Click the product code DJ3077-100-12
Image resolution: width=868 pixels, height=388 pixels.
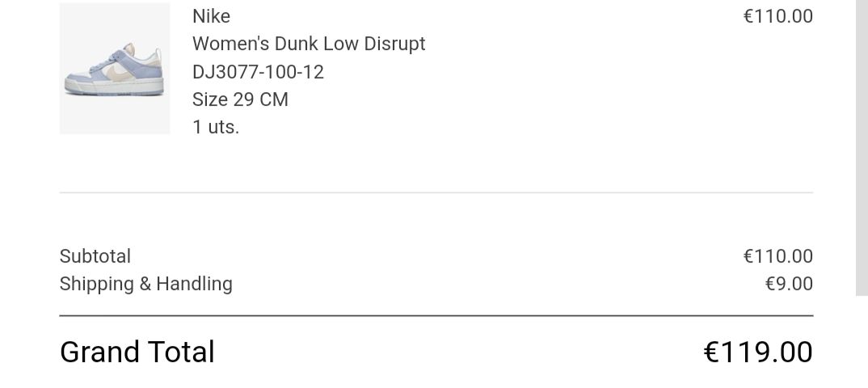(x=258, y=72)
